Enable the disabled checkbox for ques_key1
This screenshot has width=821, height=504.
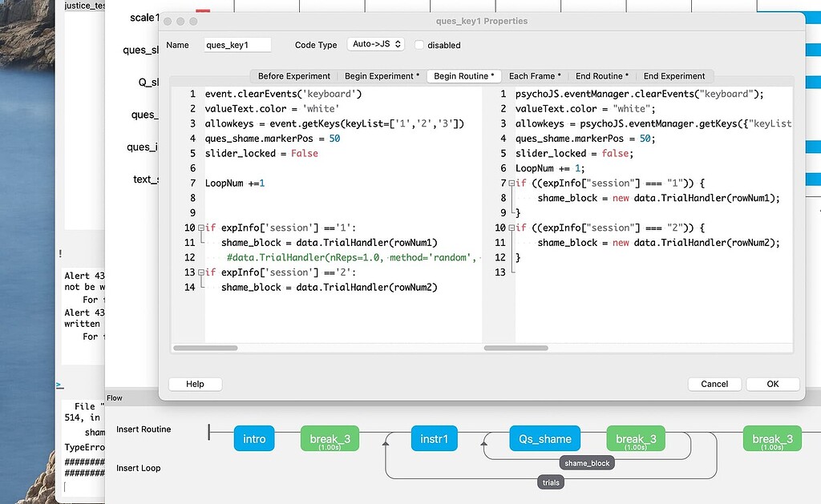coord(419,45)
